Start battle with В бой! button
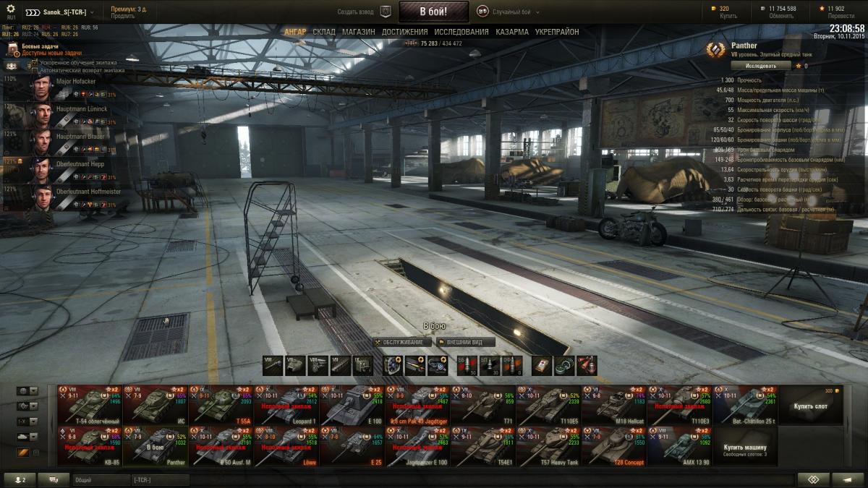The height and width of the screenshot is (488, 868). [433, 12]
